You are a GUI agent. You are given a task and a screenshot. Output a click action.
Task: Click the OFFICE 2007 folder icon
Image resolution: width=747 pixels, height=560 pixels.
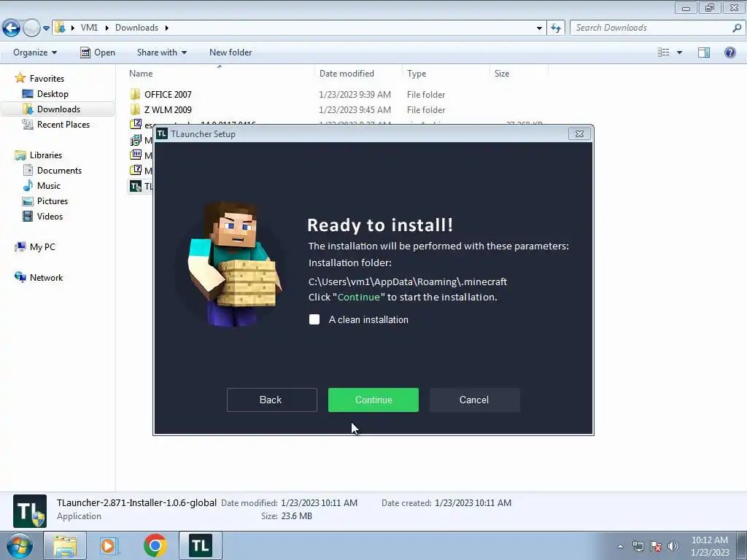click(x=135, y=94)
